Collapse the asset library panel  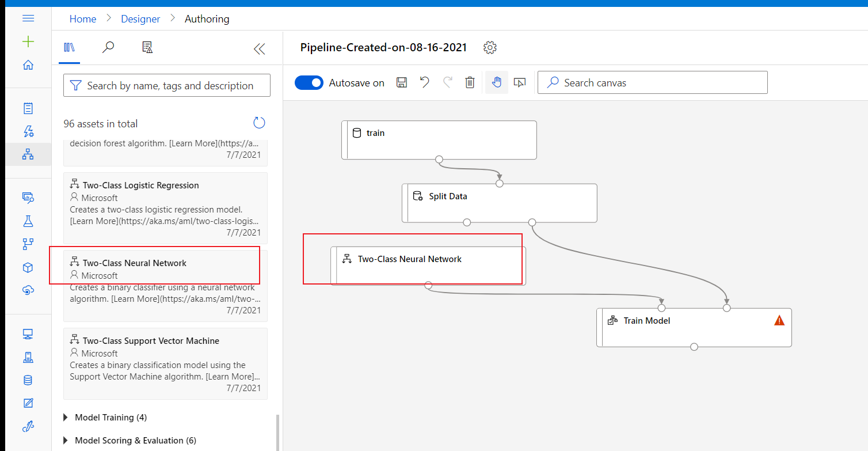(260, 49)
